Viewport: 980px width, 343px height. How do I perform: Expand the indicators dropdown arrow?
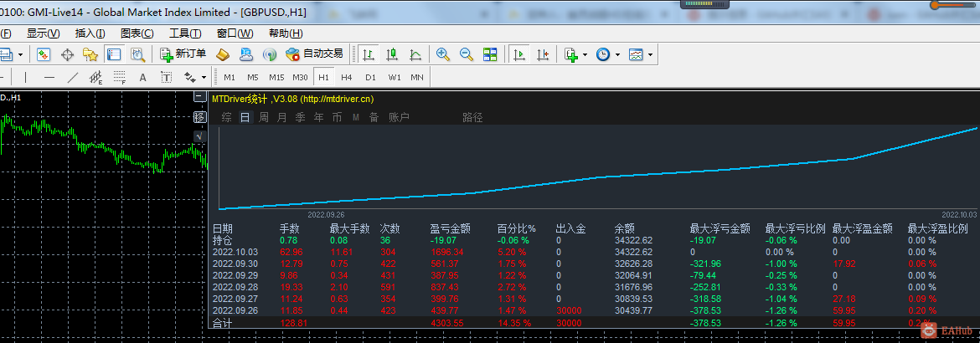pos(585,55)
